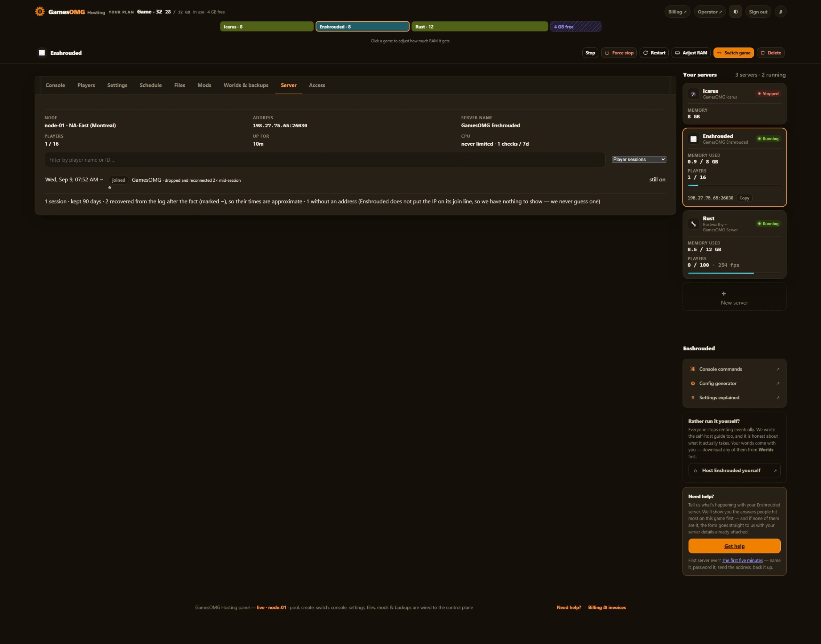821x644 pixels.
Task: Switch to the Files tab
Action: point(180,85)
